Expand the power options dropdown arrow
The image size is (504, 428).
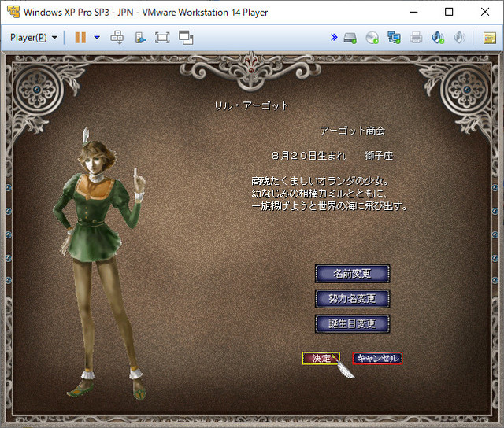coord(97,38)
